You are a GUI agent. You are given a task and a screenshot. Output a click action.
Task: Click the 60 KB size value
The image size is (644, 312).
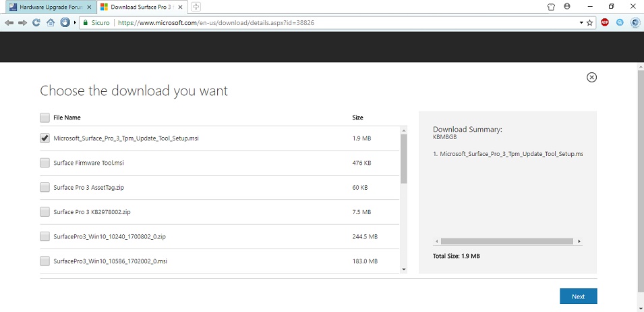360,188
